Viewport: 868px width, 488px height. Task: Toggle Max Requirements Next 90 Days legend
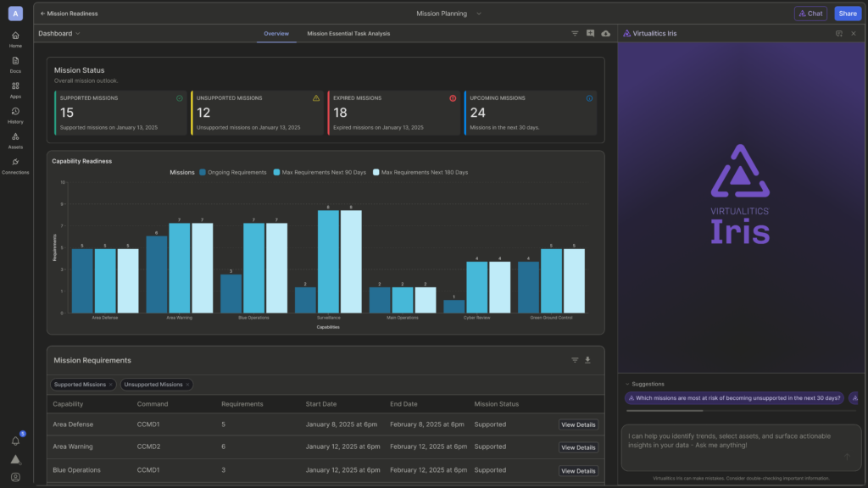tap(320, 173)
